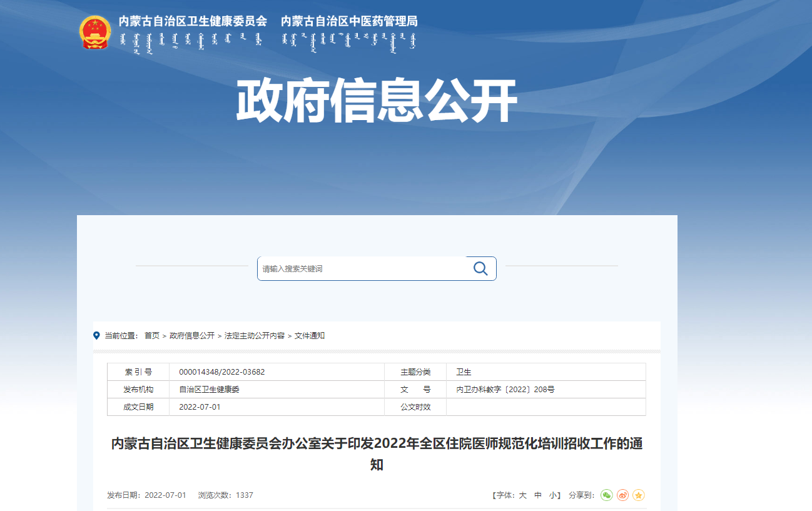Share to Weibo icon

[x=622, y=495]
